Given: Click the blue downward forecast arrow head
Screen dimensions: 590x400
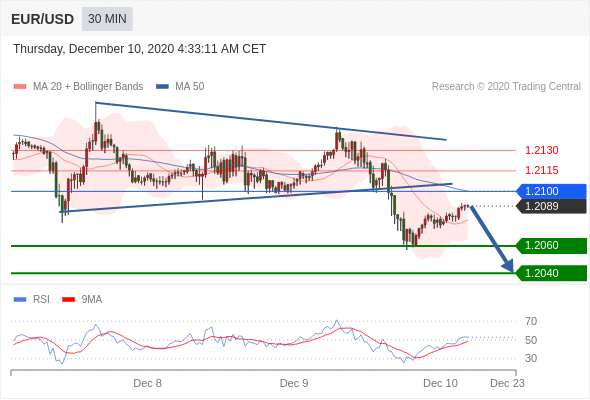Looking at the screenshot, I should [508, 266].
